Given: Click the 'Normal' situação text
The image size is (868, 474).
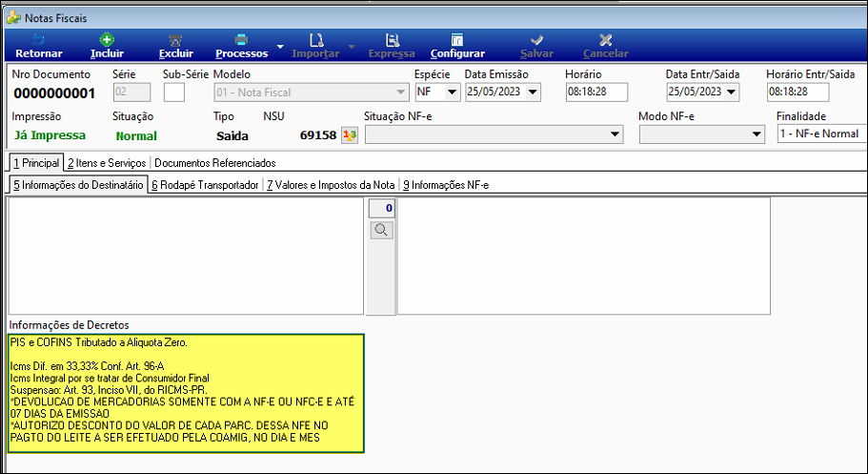Looking at the screenshot, I should pyautogui.click(x=136, y=135).
